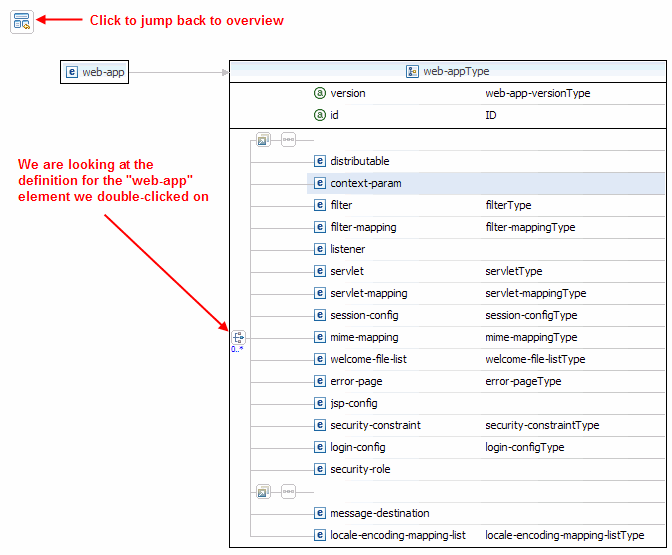The height and width of the screenshot is (555, 672).
Task: Click the choice compositor icon marked 0..*
Action: pos(238,337)
